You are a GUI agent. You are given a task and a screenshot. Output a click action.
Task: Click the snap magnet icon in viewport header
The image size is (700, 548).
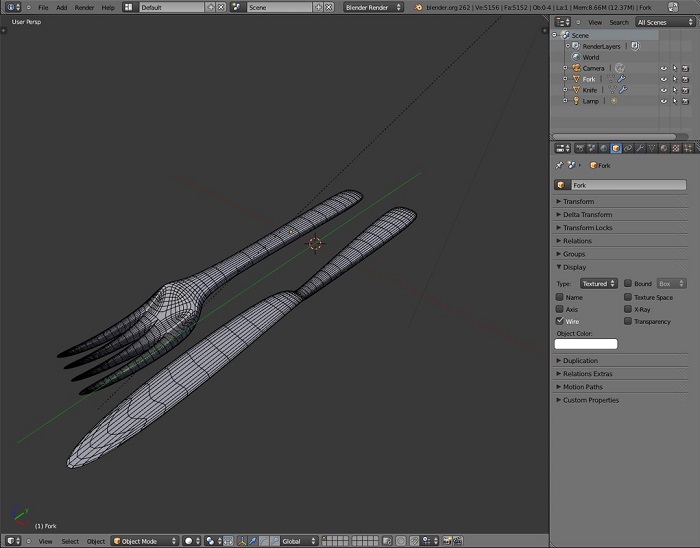[414, 541]
